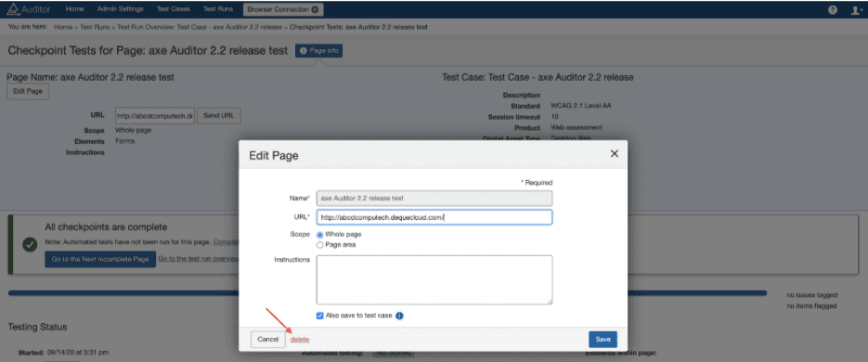The height and width of the screenshot is (362, 868).
Task: Close the Browser Connection tab with its x icon
Action: 315,9
